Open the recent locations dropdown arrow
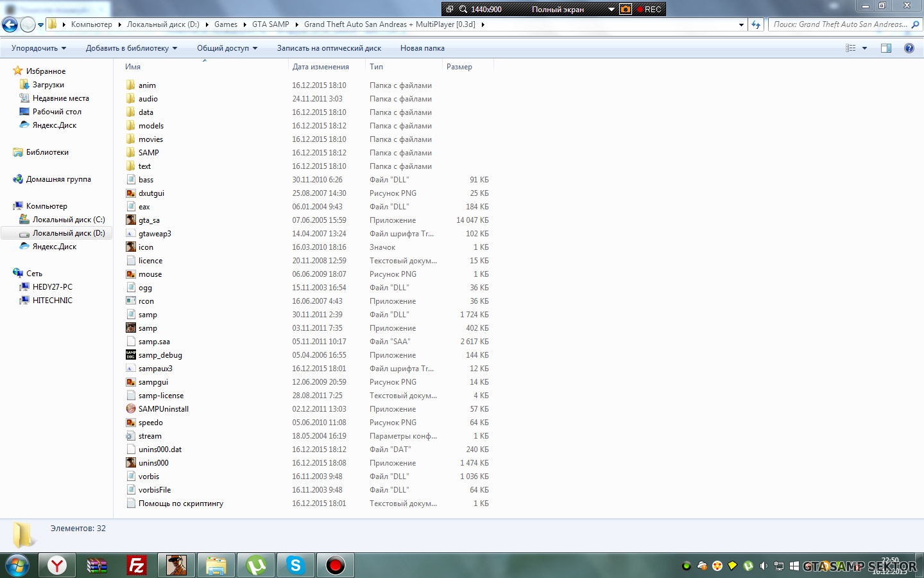 [40, 25]
